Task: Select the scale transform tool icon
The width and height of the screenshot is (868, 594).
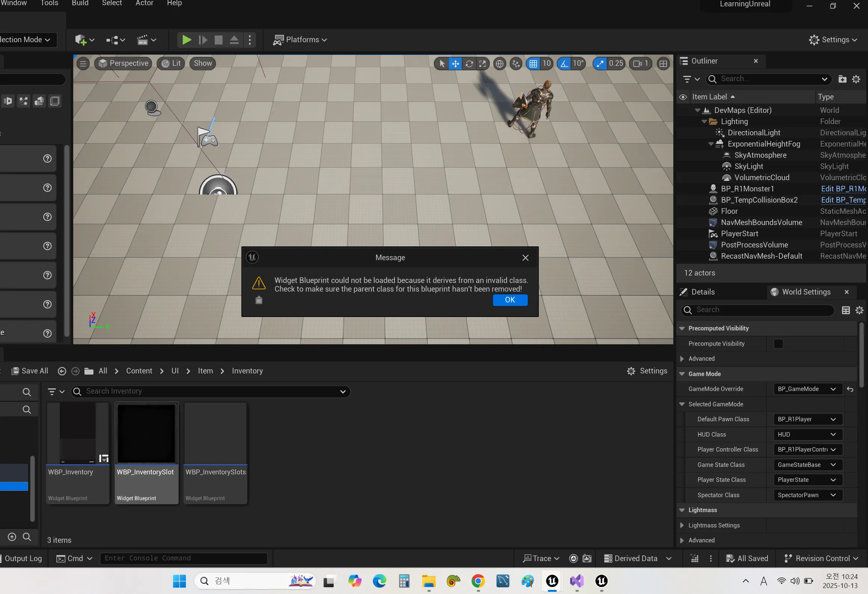Action: tap(482, 64)
